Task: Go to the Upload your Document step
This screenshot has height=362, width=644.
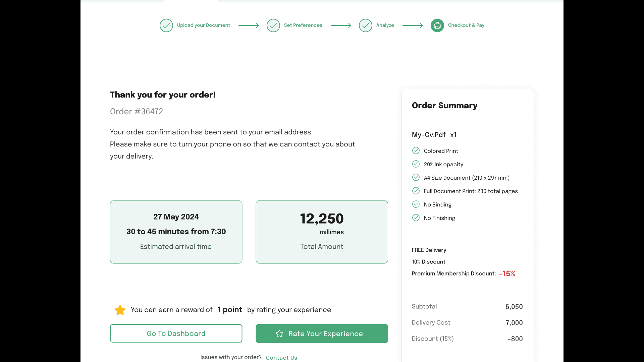Action: [x=203, y=25]
